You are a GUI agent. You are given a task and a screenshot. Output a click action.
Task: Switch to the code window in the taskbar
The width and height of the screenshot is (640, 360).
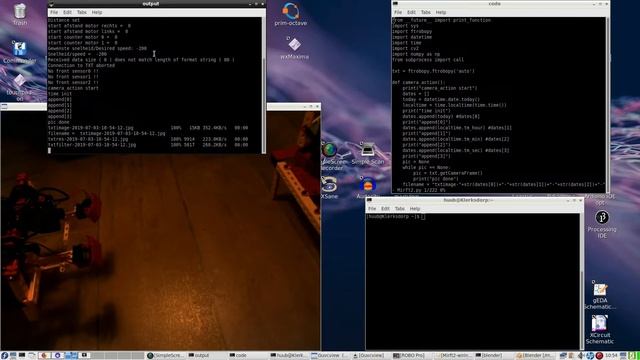pyautogui.click(x=247, y=356)
